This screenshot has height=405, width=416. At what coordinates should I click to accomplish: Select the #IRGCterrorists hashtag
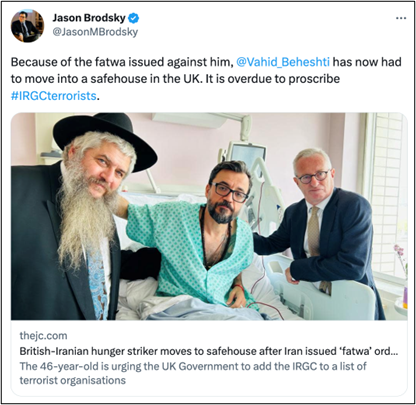point(54,96)
